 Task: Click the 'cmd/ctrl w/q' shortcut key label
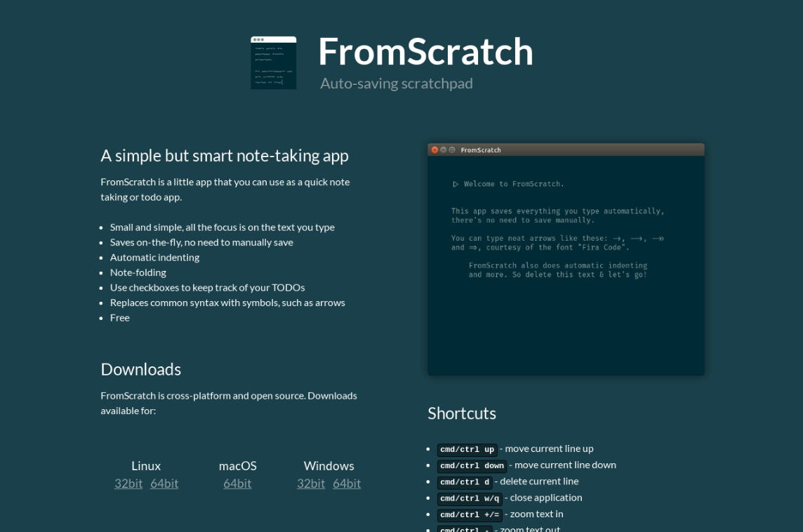tap(470, 499)
